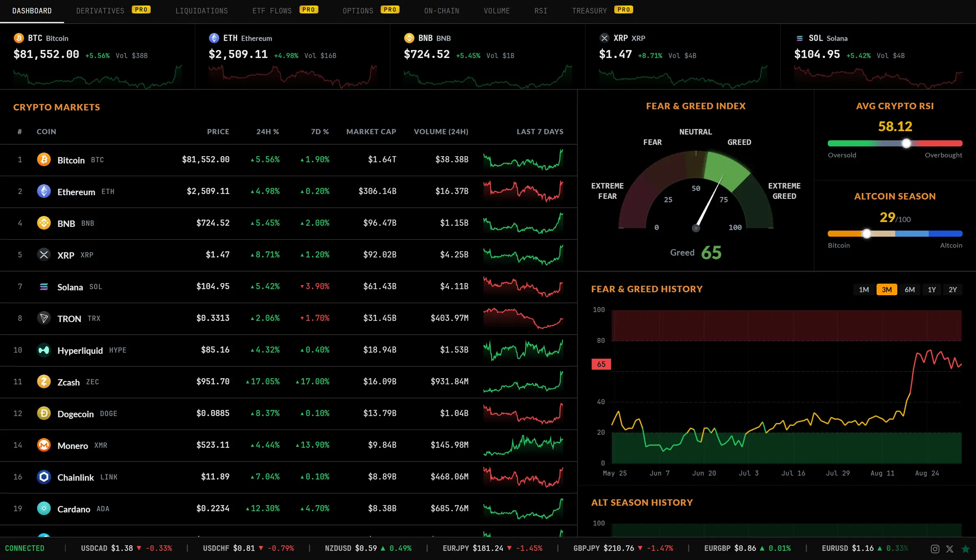Click Cardano 24H change "12.30%"
Viewport: 976px width, 560px height.
pos(263,508)
